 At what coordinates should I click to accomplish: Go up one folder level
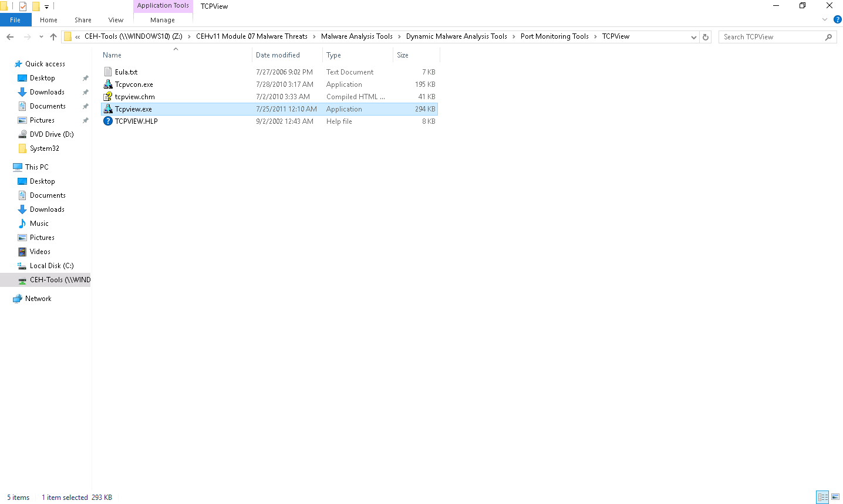(x=53, y=37)
